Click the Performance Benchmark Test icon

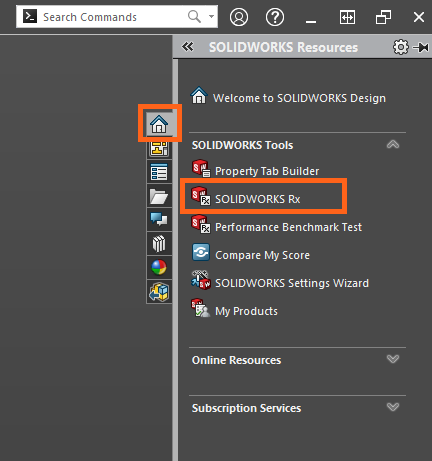click(x=201, y=224)
